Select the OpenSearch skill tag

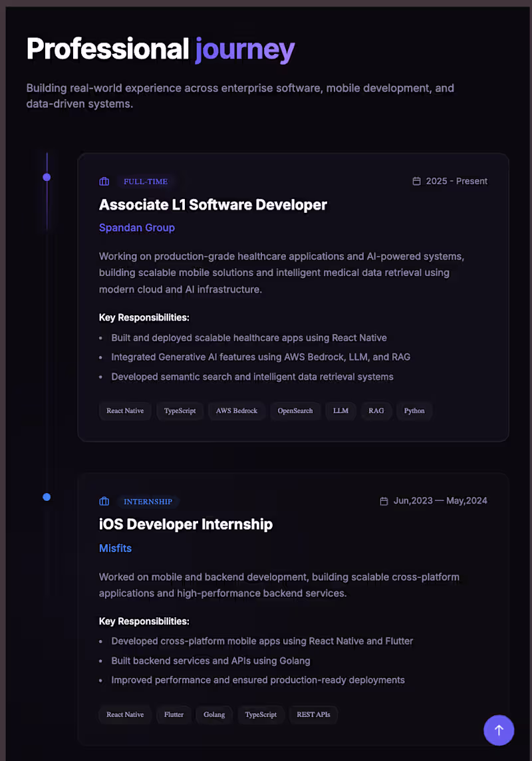coord(295,410)
